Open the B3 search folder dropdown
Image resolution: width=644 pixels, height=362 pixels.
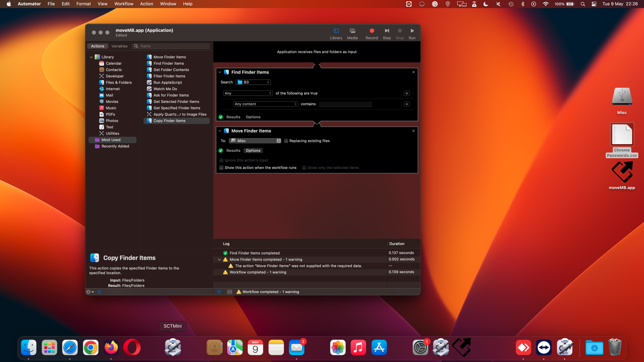click(x=253, y=82)
